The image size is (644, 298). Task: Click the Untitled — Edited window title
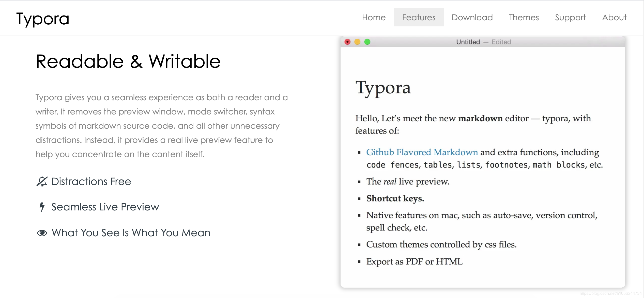click(x=483, y=42)
